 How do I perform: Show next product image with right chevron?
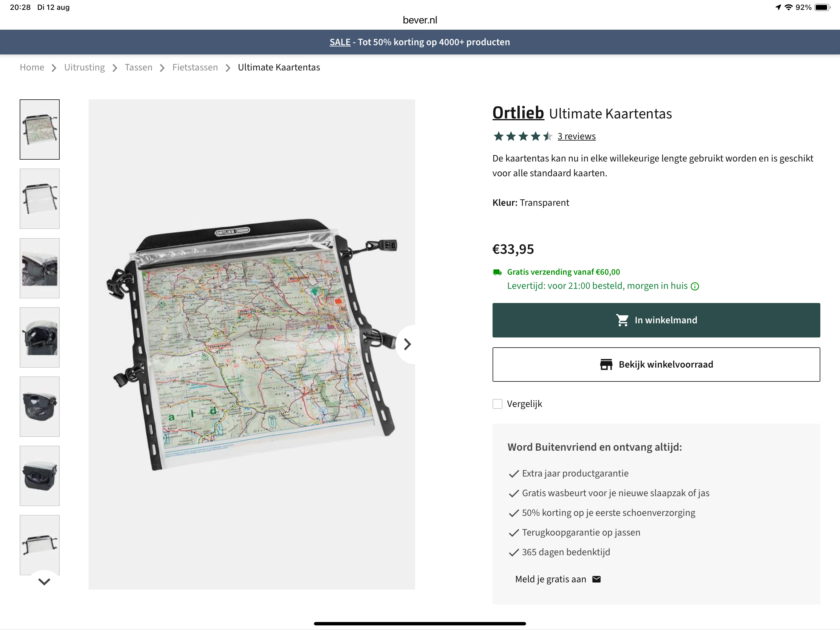click(407, 344)
